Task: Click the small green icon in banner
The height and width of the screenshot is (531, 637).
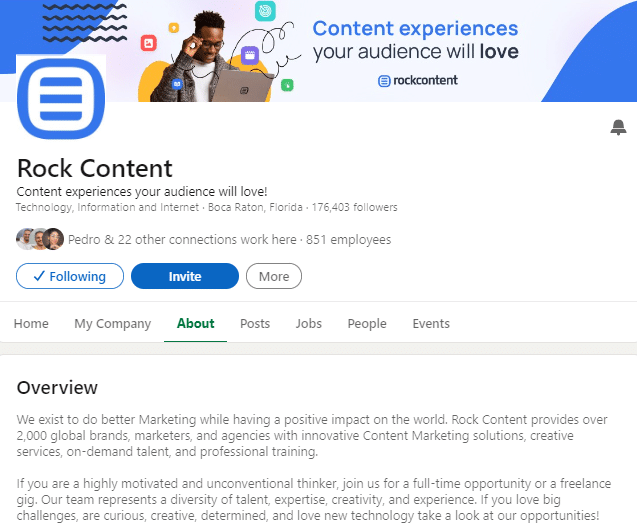Action: pyautogui.click(x=287, y=86)
